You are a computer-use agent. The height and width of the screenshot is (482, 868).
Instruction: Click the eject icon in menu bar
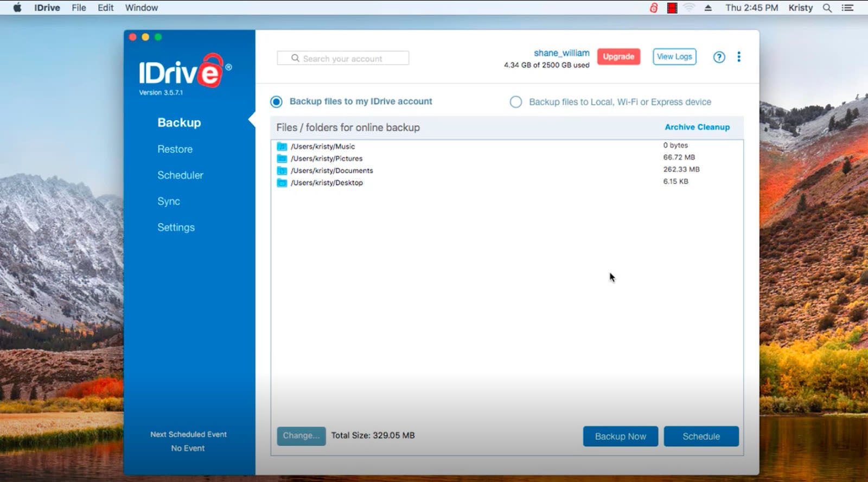pos(708,8)
